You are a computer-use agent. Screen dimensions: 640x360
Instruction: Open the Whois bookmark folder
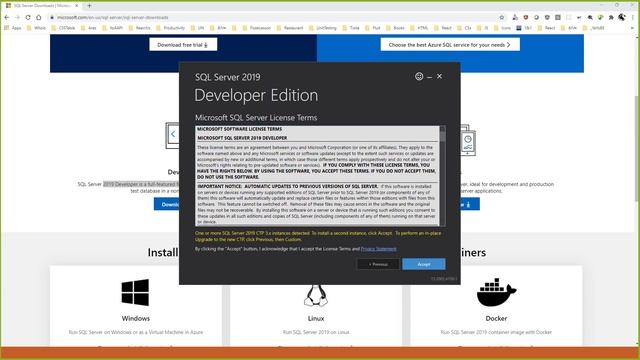tap(36, 28)
